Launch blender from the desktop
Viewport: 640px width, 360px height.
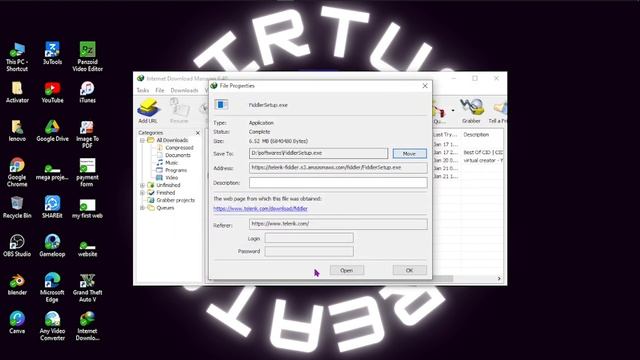click(x=17, y=284)
